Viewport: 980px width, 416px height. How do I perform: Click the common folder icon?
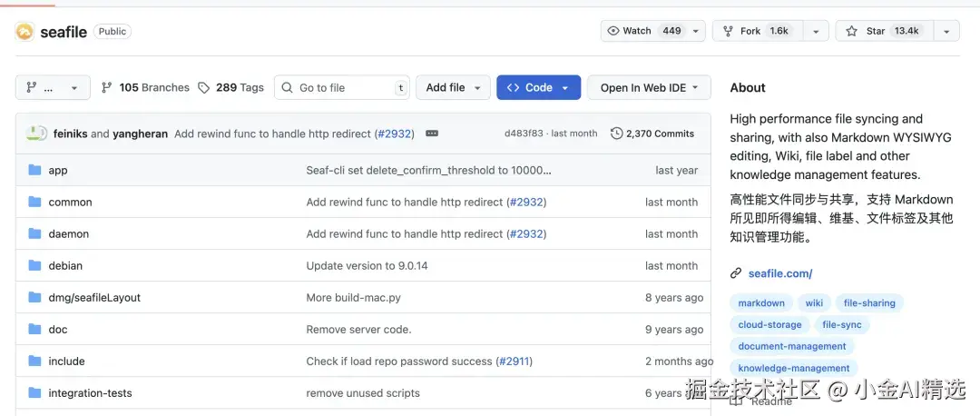35,202
